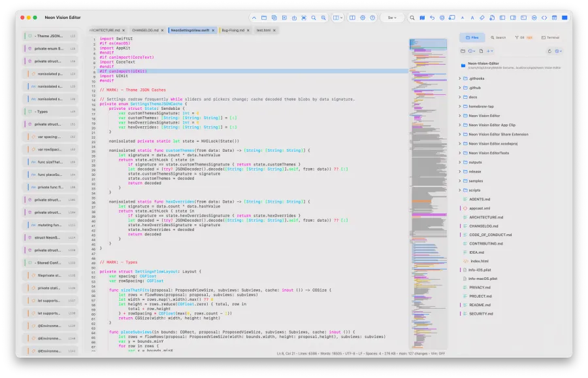The image size is (588, 378).
Task: Click the duplicate-plus toolbar icon
Action: 274,18
